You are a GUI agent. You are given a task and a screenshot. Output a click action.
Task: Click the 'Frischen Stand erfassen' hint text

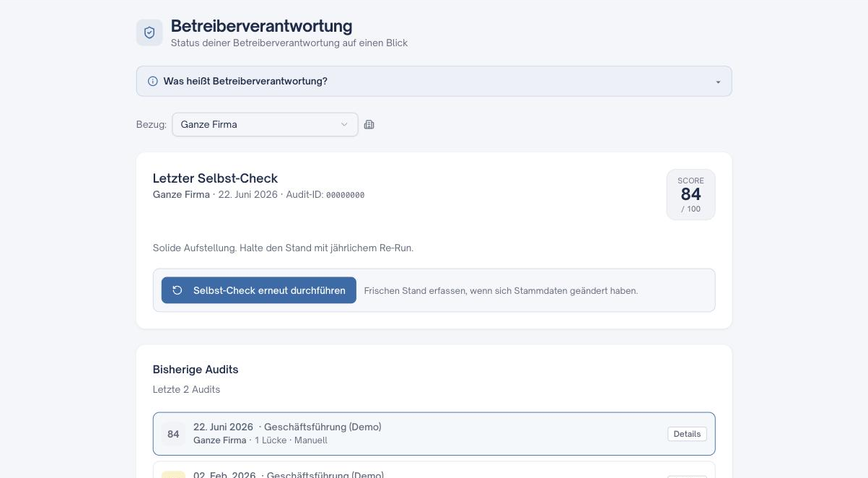pos(501,291)
